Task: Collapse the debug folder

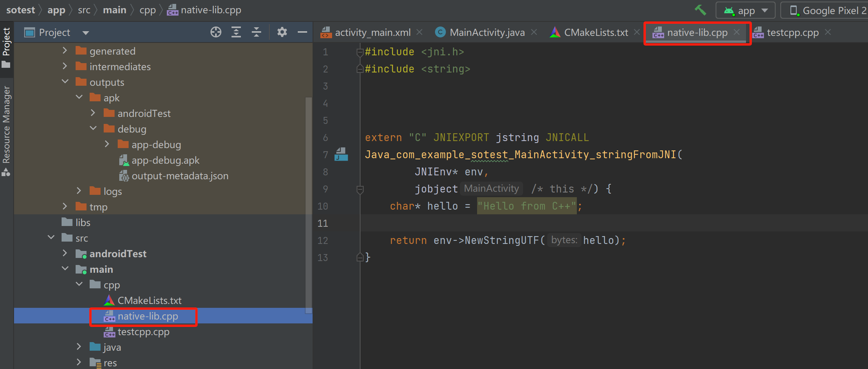Action: pyautogui.click(x=93, y=128)
